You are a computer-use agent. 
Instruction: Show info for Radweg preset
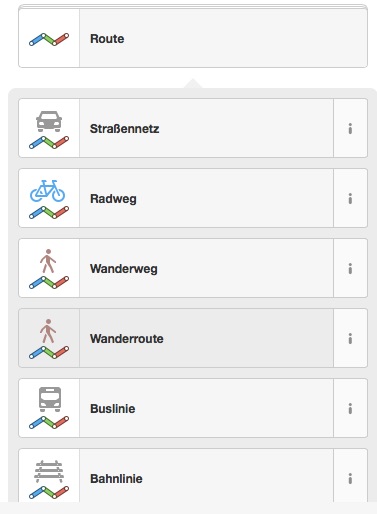tap(350, 198)
